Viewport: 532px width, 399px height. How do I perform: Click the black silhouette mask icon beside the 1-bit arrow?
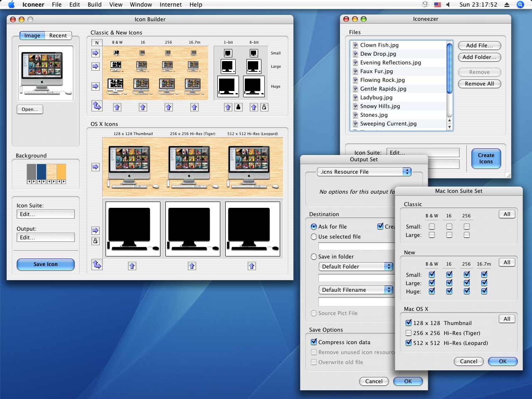click(x=238, y=107)
